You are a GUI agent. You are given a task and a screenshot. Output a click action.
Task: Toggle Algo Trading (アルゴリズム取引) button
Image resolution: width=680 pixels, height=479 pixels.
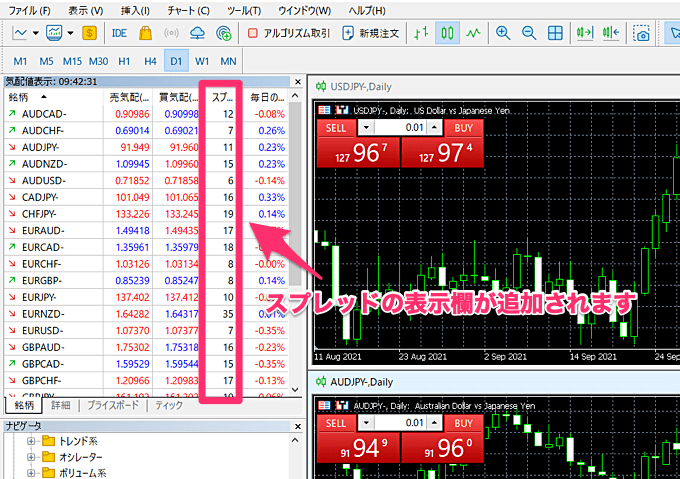pyautogui.click(x=289, y=33)
